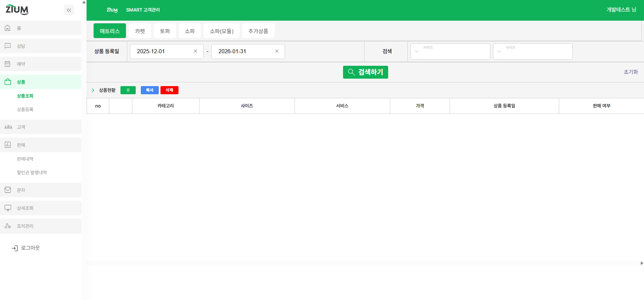Click the 초기화 reset link

pyautogui.click(x=630, y=72)
